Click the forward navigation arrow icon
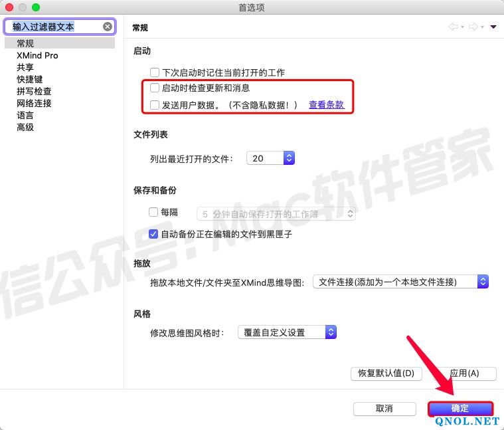 pyautogui.click(x=474, y=27)
